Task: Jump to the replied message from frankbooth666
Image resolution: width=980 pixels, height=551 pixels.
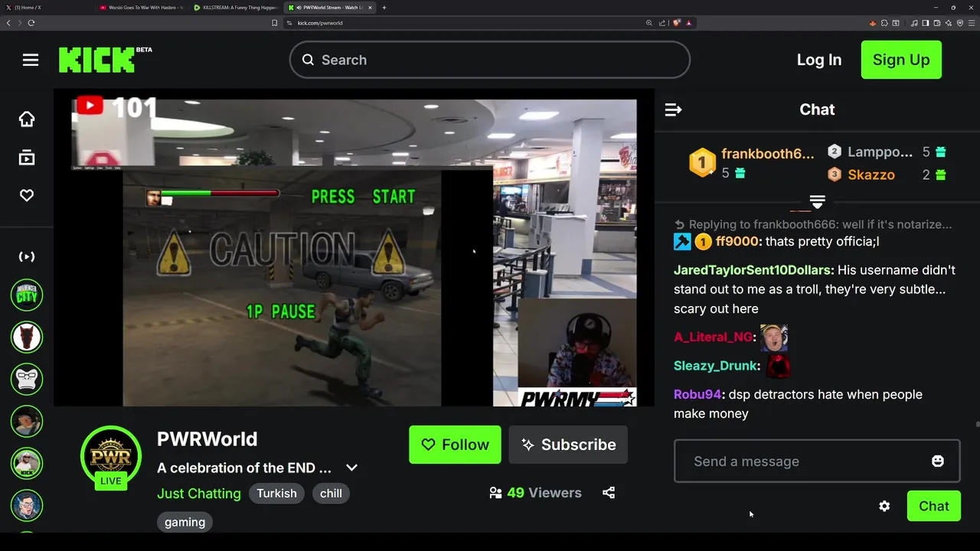Action: pos(813,224)
